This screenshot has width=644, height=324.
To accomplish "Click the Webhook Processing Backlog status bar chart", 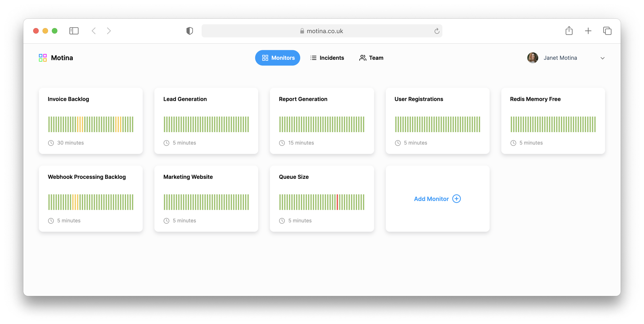I will (91, 202).
